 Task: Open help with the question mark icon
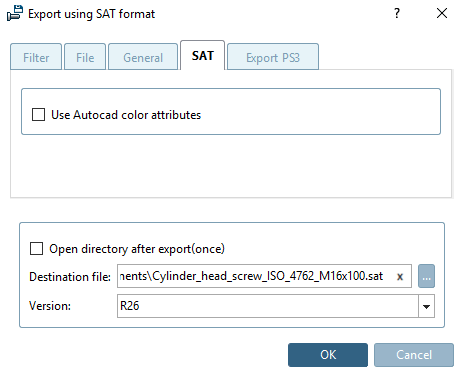click(x=397, y=13)
